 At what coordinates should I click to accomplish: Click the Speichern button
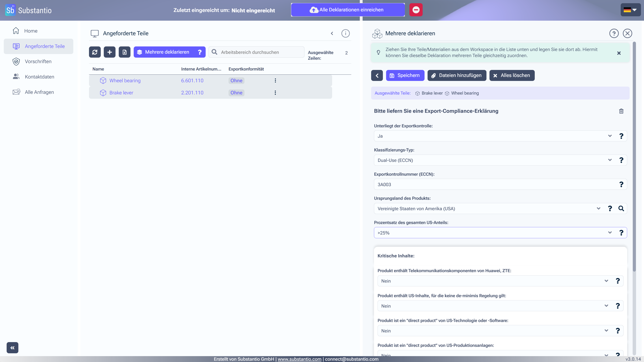coord(405,75)
